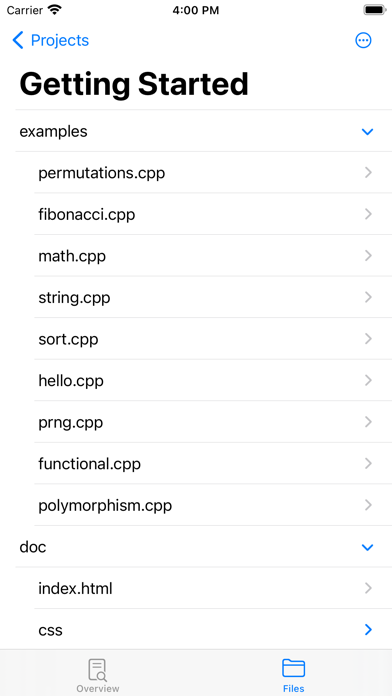Tap the back arrow beside Projects
Screen dimensions: 392x696
(18, 40)
